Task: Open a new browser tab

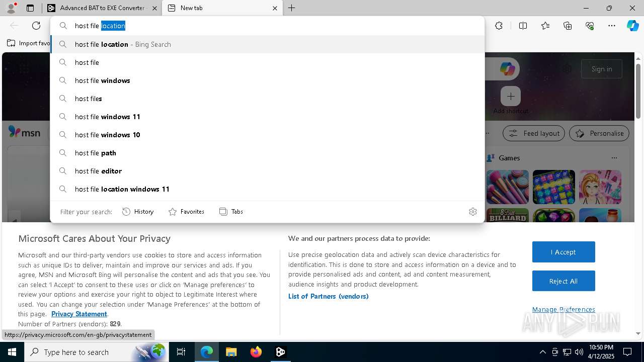Action: (x=291, y=8)
